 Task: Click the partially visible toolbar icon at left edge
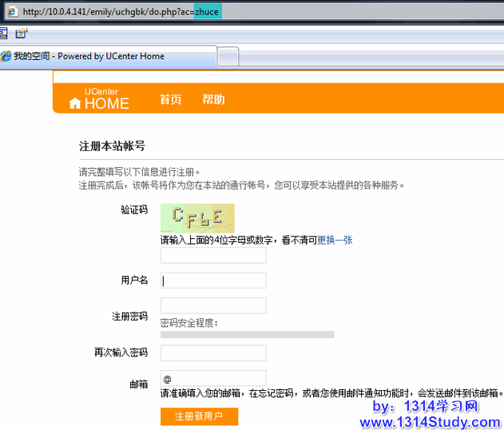(x=3, y=34)
